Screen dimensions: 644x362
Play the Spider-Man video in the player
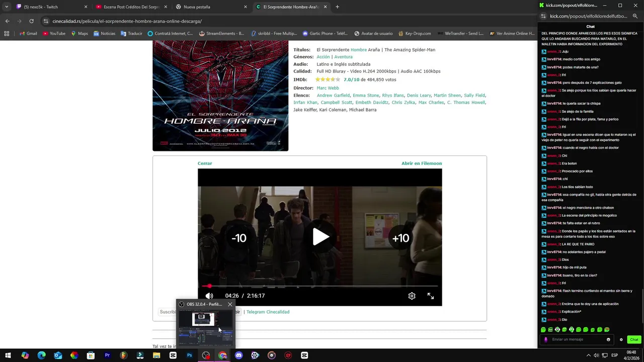(x=320, y=237)
